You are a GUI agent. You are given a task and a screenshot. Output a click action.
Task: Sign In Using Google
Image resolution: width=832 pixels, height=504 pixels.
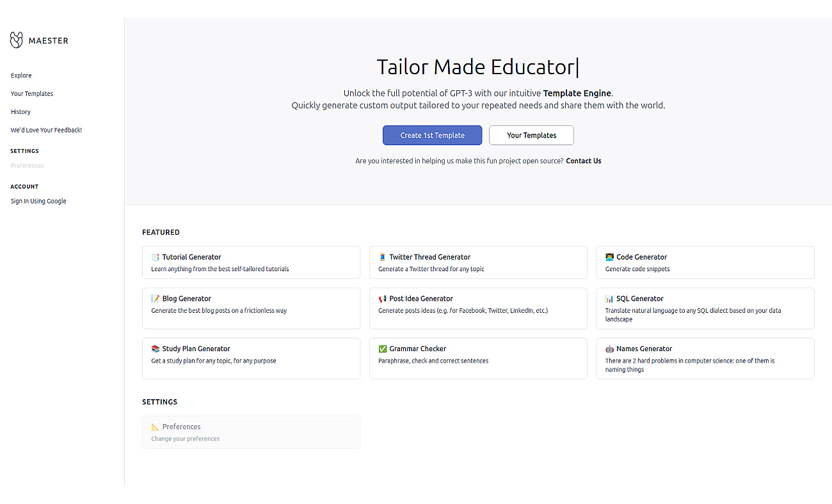point(38,201)
